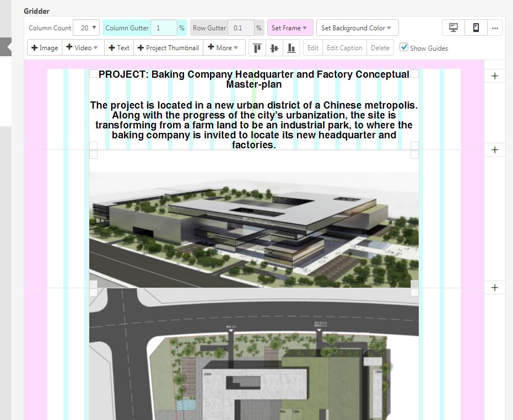The width and height of the screenshot is (513, 420).
Task: Click plus button beside site plan row
Action: [x=494, y=288]
